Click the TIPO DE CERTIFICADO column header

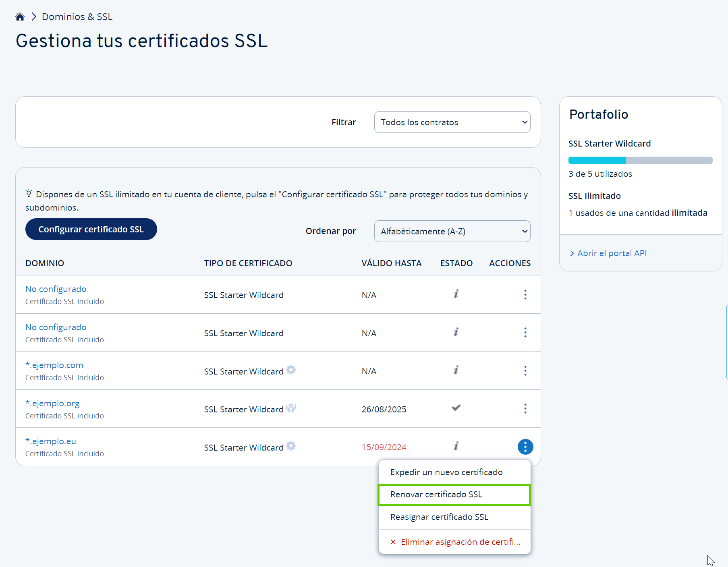pyautogui.click(x=248, y=263)
